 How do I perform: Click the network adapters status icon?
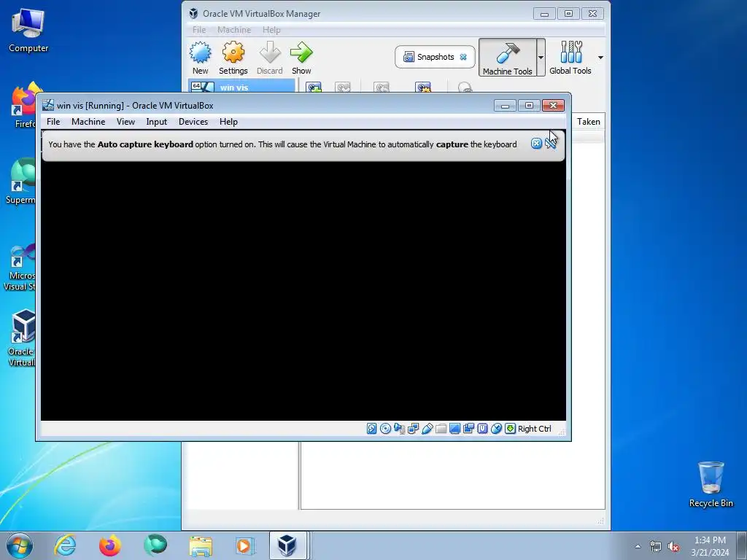(413, 429)
